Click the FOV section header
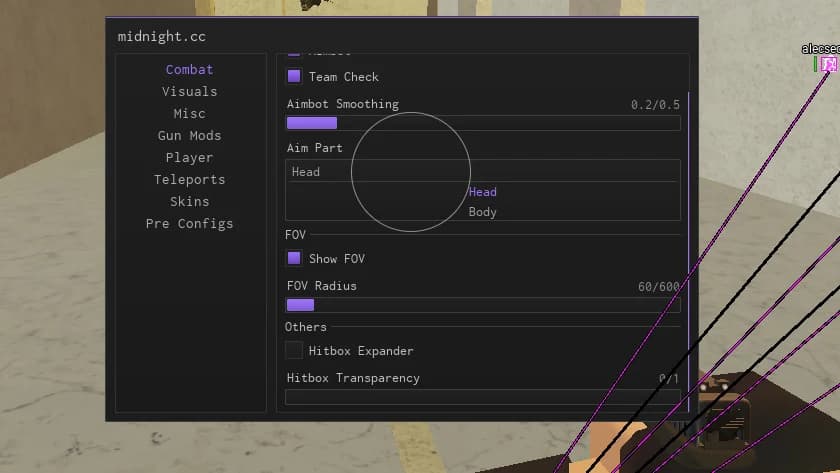The height and width of the screenshot is (473, 840). point(295,235)
